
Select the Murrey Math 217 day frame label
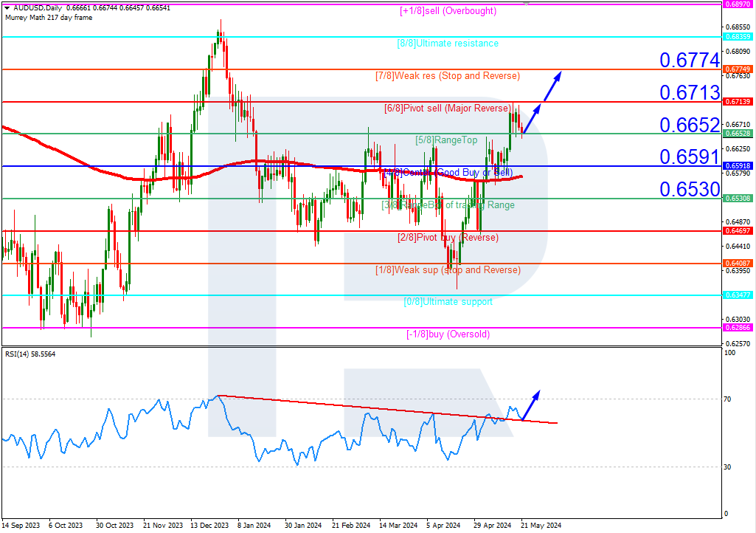tap(49, 18)
